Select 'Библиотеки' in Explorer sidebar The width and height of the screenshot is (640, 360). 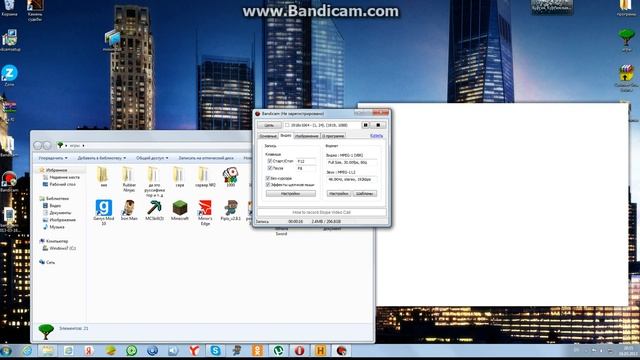[x=54, y=199]
